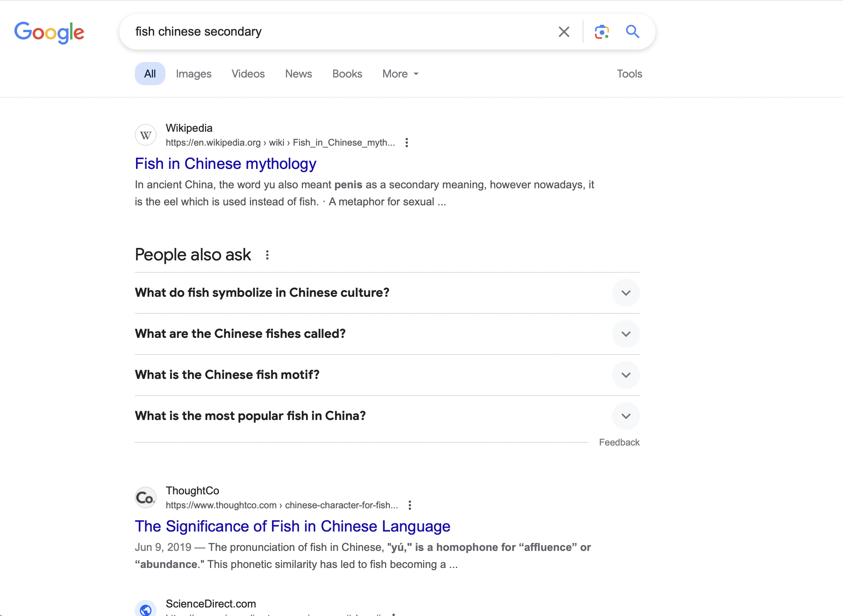The width and height of the screenshot is (843, 616).
Task: Open ThoughtCo result options menu
Action: point(410,505)
